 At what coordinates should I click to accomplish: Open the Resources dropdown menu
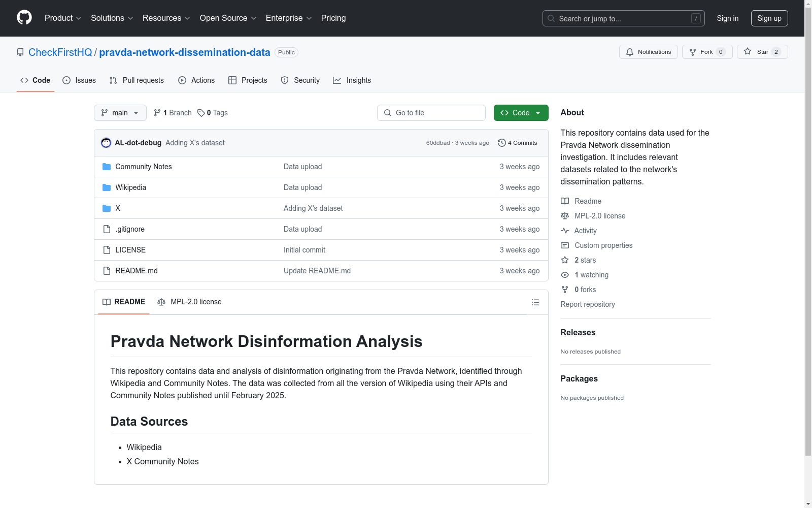[x=166, y=18]
